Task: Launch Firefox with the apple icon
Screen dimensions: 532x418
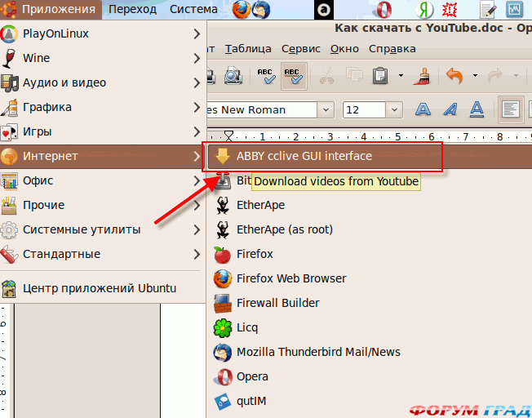Action: pyautogui.click(x=370, y=254)
